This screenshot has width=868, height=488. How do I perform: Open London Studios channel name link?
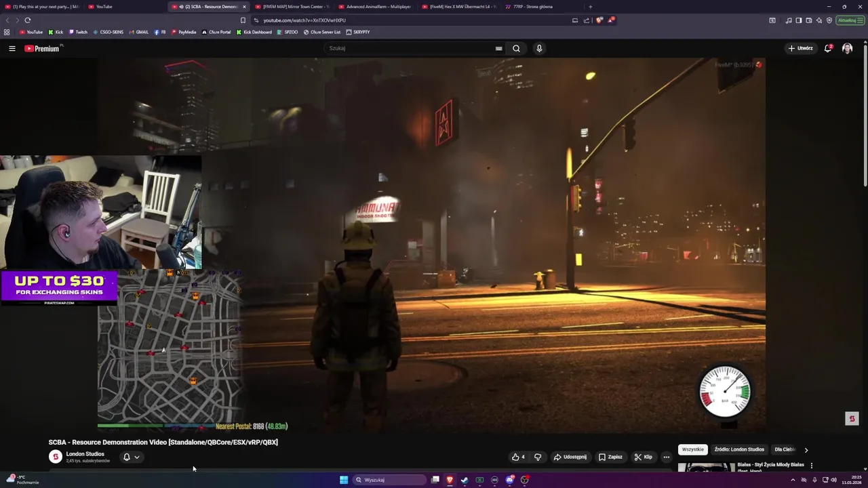point(85,454)
